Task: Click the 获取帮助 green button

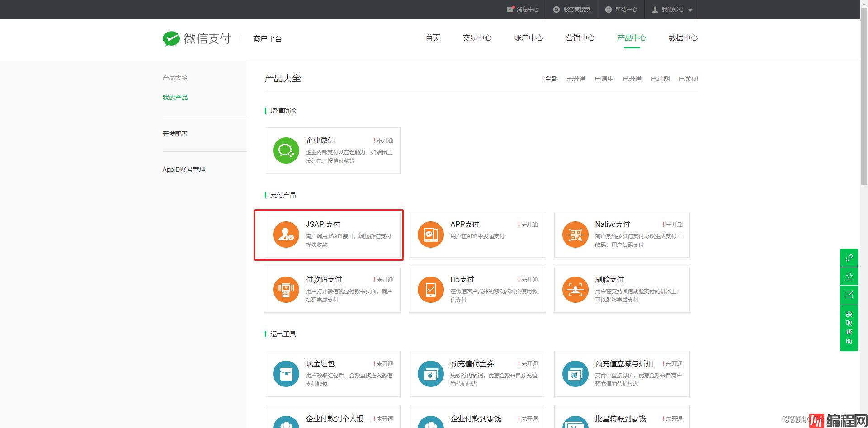Action: [849, 328]
